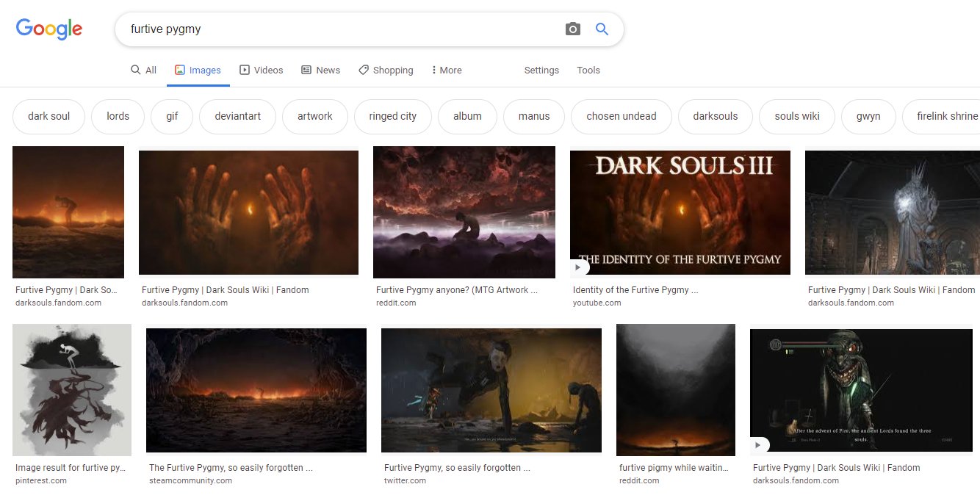Open the Shopping tab

pyautogui.click(x=386, y=71)
